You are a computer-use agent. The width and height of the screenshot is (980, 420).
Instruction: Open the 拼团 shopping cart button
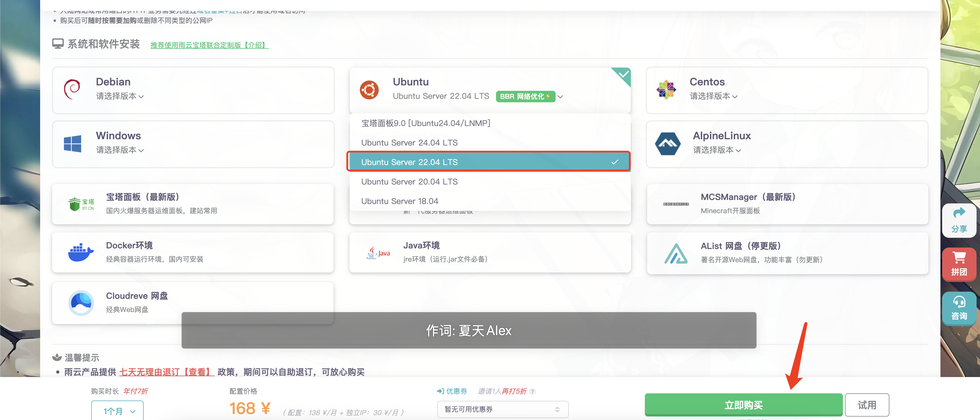point(959,264)
